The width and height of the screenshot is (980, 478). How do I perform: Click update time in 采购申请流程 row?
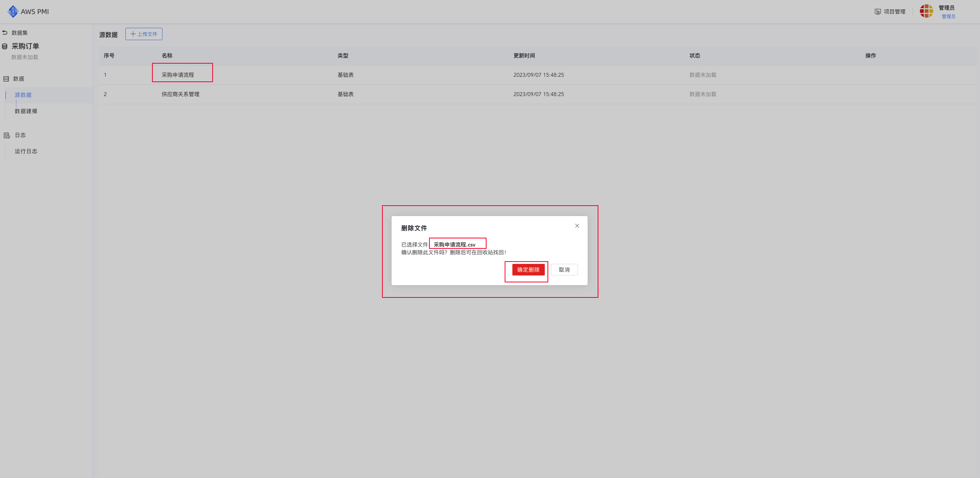click(x=539, y=75)
